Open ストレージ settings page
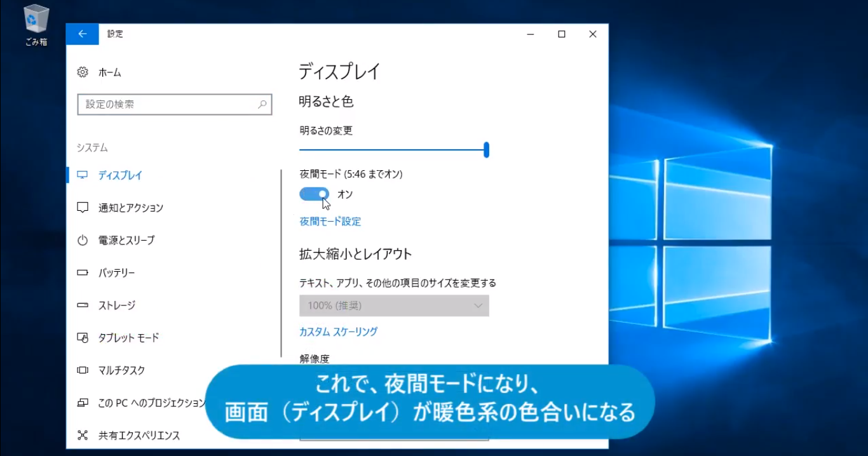This screenshot has height=456, width=868. pos(117,305)
